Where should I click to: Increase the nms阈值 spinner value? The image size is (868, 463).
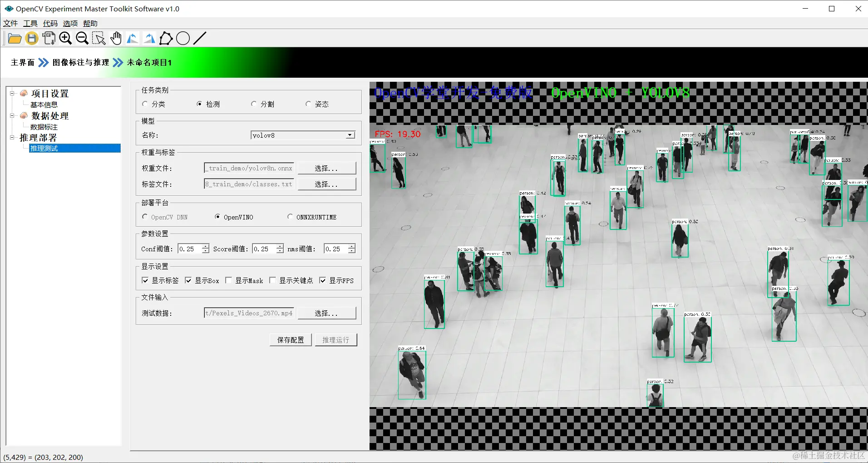pos(352,246)
